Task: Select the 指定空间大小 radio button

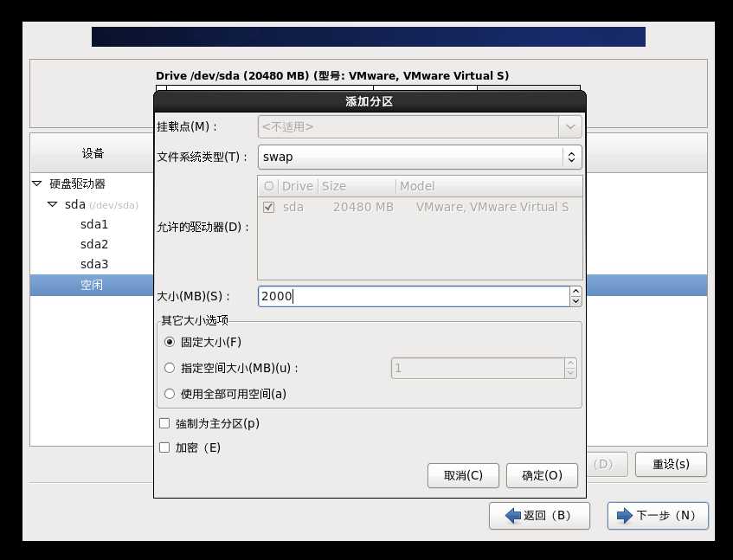Action: pyautogui.click(x=170, y=368)
